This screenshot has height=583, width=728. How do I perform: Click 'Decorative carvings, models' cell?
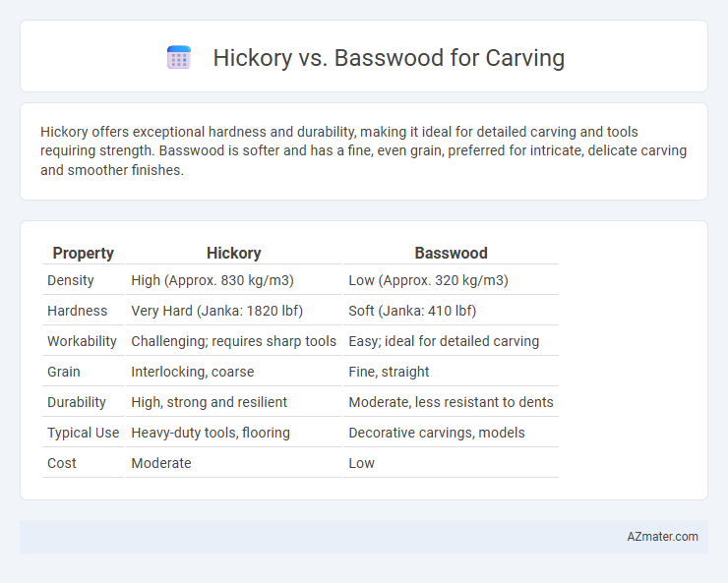click(451, 433)
